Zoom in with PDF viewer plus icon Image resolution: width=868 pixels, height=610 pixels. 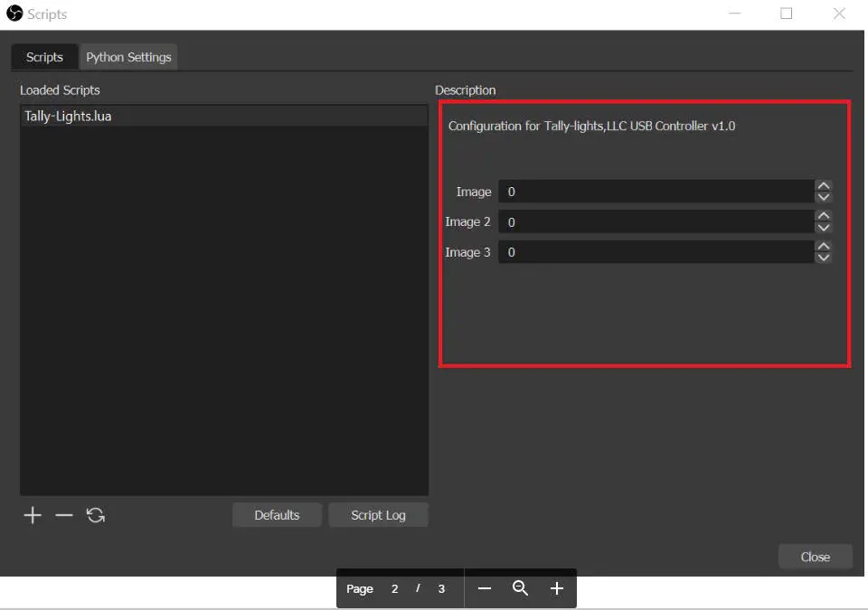557,588
